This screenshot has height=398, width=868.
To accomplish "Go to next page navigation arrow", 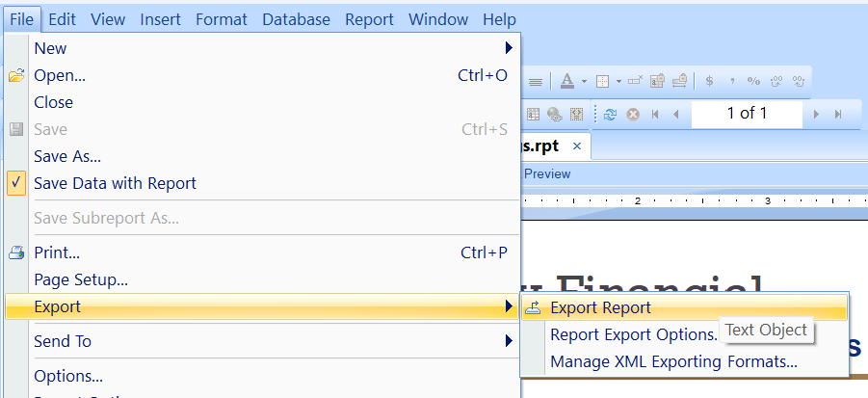I will click(x=816, y=114).
